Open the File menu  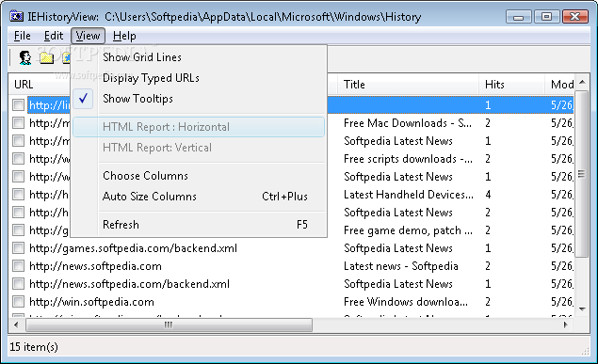pyautogui.click(x=22, y=36)
